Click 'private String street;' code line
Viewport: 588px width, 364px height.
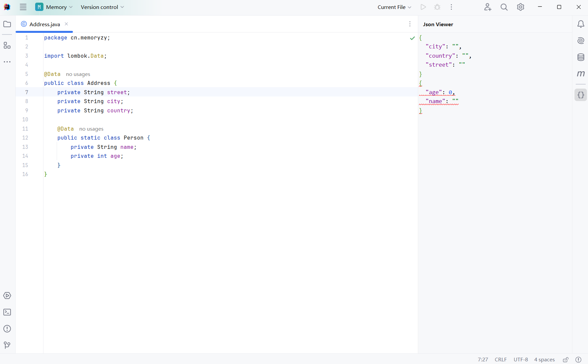coord(94,92)
